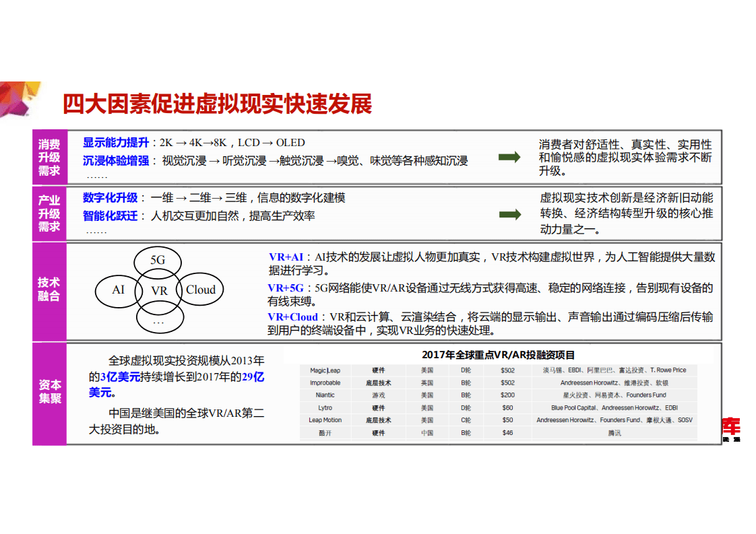
Task: Click the central VR circle
Action: click(x=159, y=290)
